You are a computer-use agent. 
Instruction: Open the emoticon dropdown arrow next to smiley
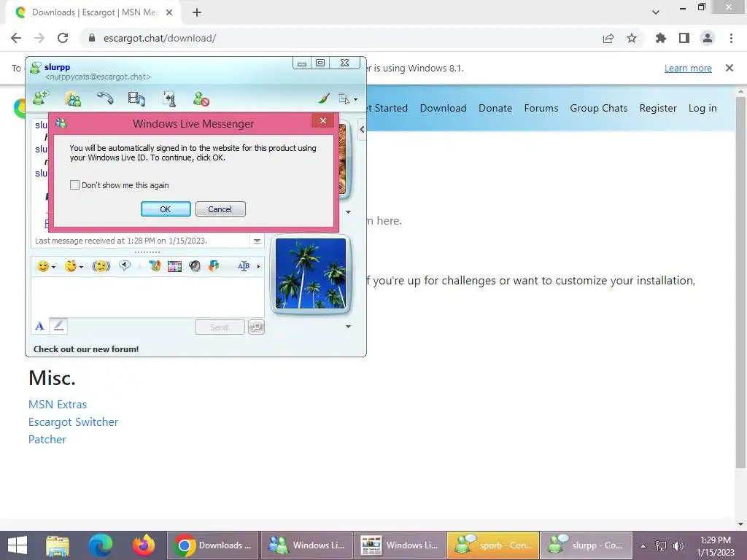53,267
